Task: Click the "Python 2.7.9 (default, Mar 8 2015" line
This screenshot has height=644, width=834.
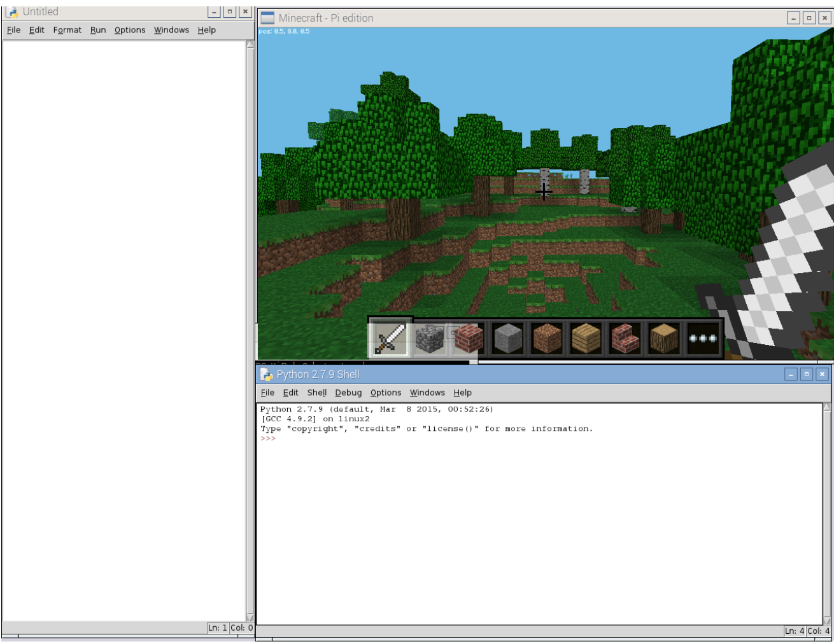Action: click(x=376, y=409)
